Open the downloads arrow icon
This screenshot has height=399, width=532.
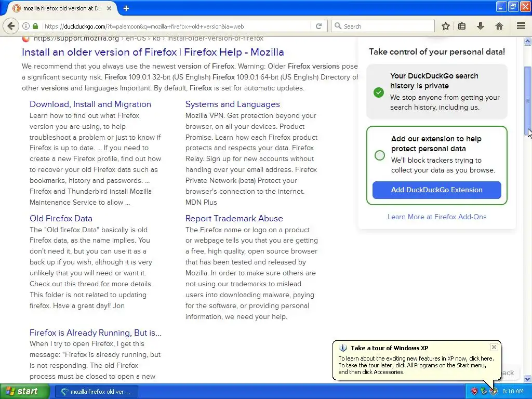coord(481,26)
